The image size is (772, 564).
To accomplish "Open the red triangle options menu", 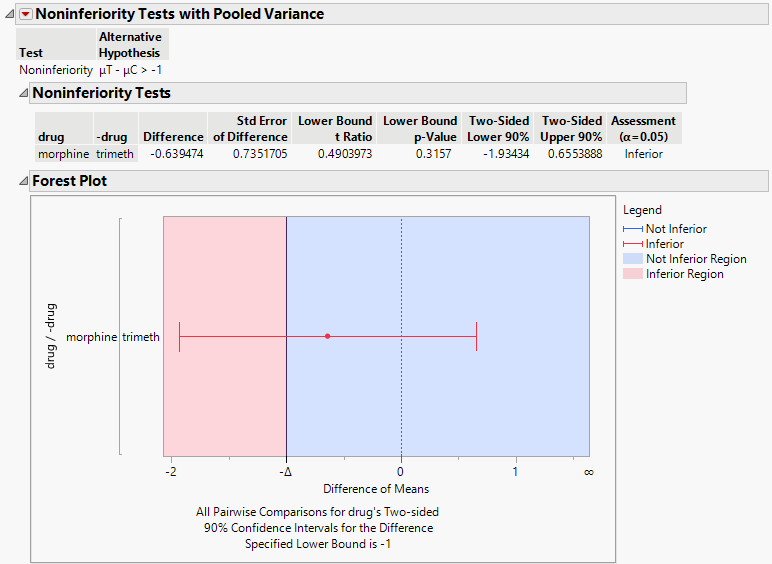I will (x=25, y=15).
